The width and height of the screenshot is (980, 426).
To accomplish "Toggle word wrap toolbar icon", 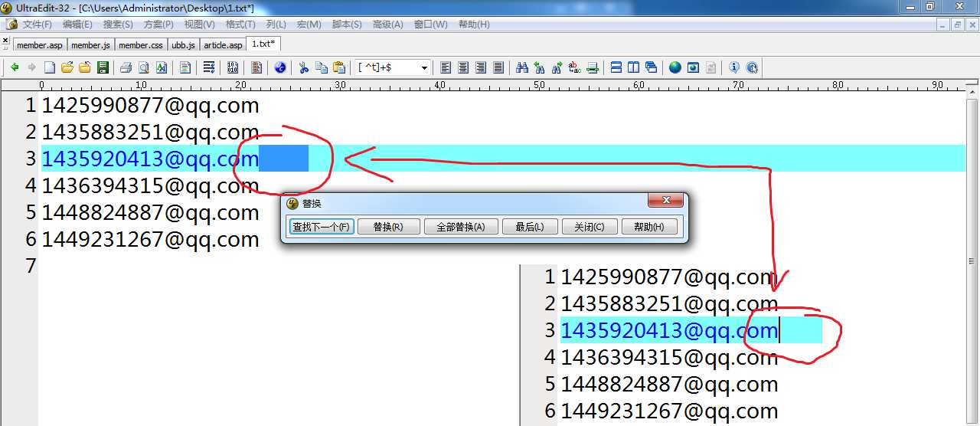I will (x=209, y=67).
